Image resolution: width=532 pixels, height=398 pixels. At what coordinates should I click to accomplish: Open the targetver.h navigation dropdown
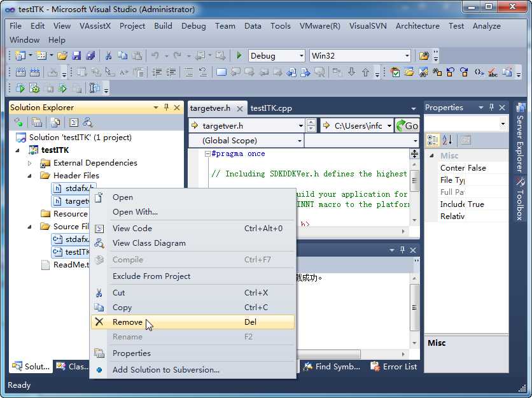[300, 126]
